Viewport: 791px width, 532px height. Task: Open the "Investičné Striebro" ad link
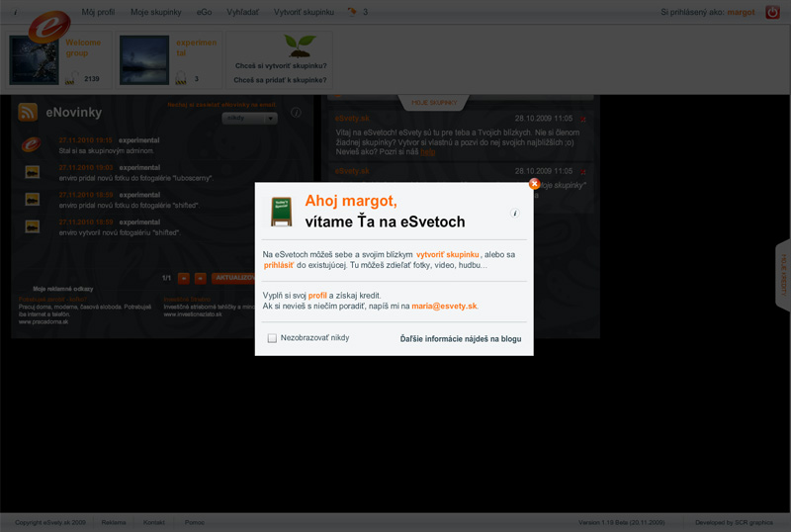click(187, 300)
